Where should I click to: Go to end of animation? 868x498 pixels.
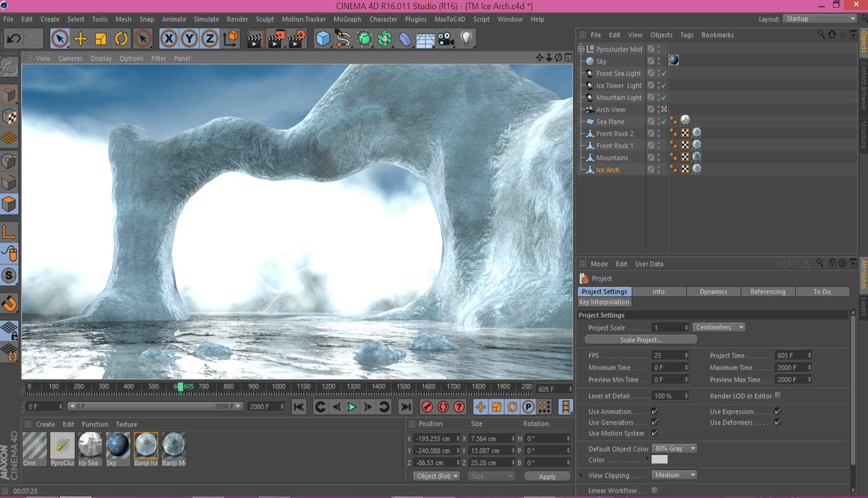click(406, 407)
